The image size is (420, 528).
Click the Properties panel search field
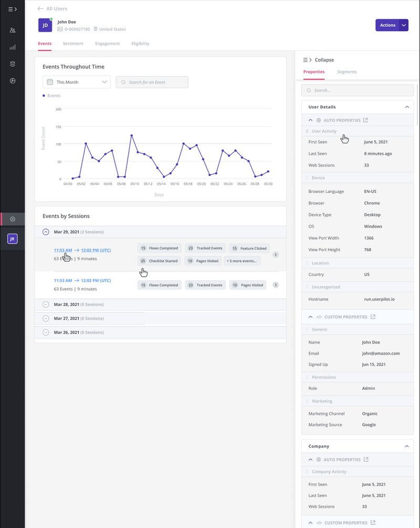click(x=357, y=90)
